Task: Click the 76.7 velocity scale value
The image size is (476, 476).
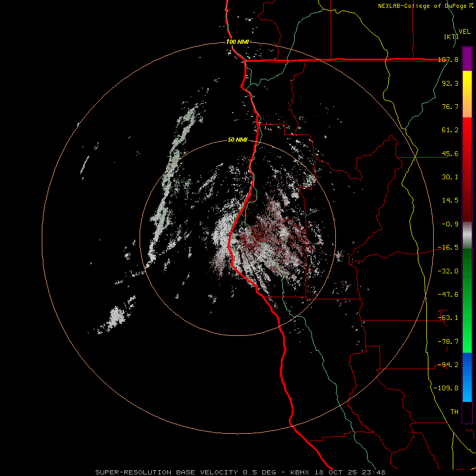Action: [x=450, y=106]
